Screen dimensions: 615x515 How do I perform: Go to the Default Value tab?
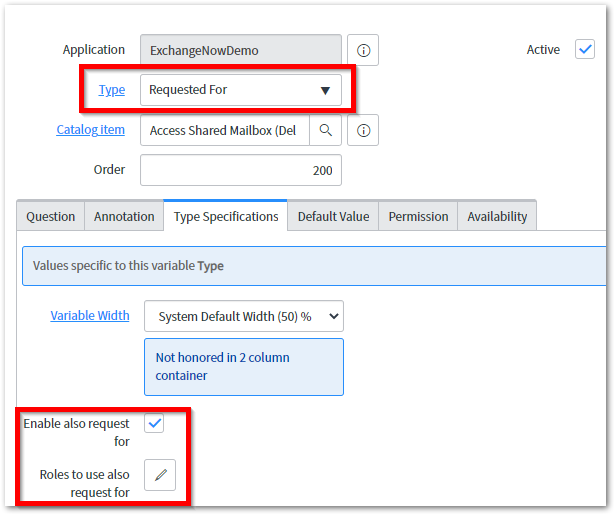(333, 216)
